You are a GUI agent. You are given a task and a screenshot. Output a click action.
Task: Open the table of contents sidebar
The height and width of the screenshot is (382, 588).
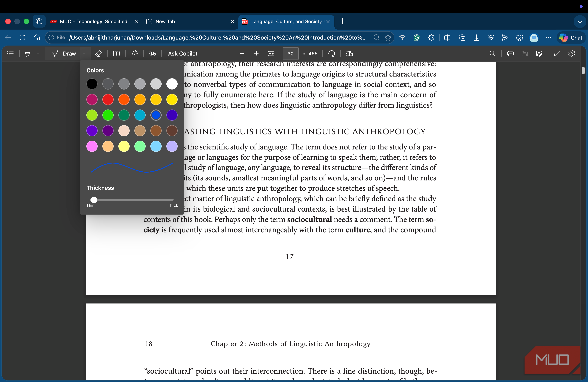10,53
